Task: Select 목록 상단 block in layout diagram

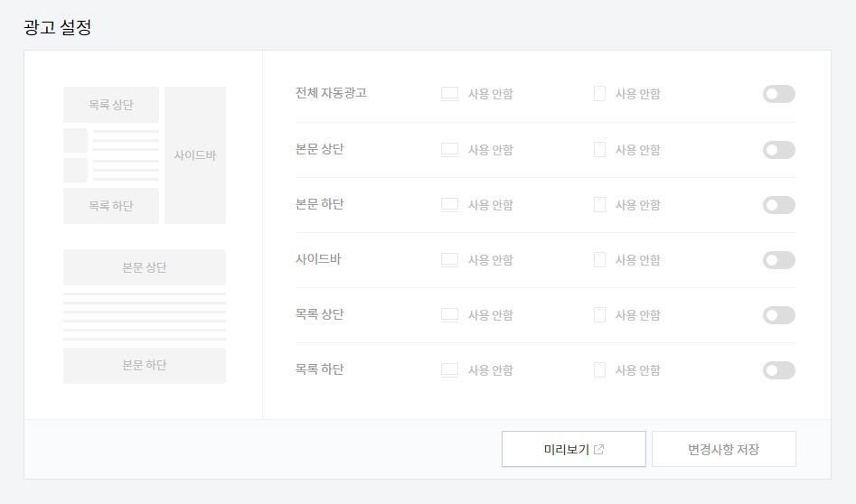Action: click(111, 105)
